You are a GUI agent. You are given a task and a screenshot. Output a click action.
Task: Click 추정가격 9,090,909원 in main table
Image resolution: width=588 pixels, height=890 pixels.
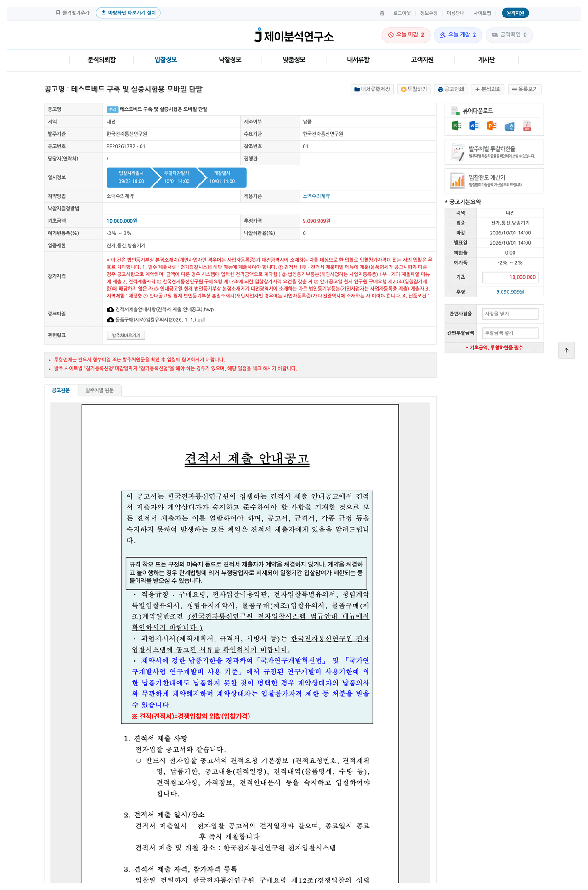pyautogui.click(x=317, y=221)
